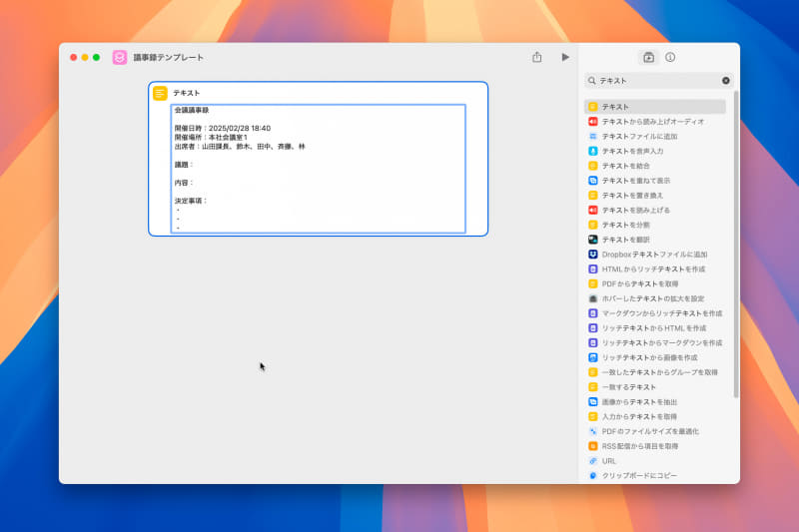This screenshot has height=532, width=799.
Task: Choose the テキストファイルに追加 action
Action: (x=655, y=136)
